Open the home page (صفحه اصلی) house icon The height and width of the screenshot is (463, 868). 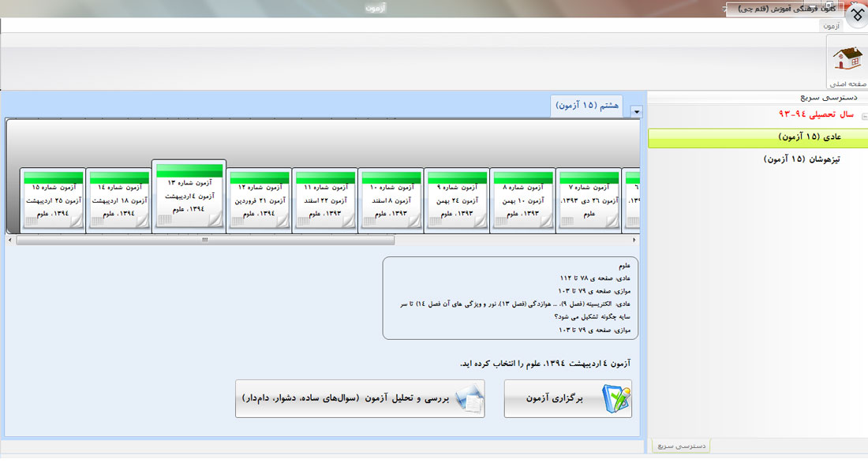847,59
